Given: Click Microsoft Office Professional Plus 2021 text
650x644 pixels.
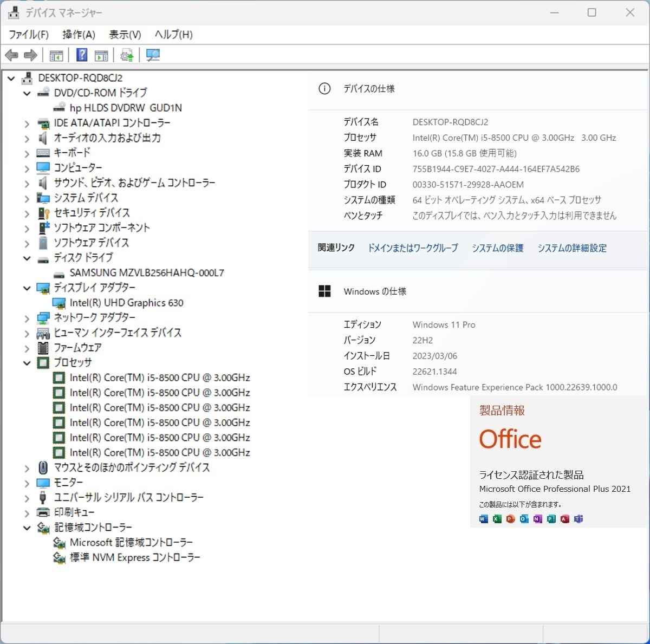Looking at the screenshot, I should point(555,489).
